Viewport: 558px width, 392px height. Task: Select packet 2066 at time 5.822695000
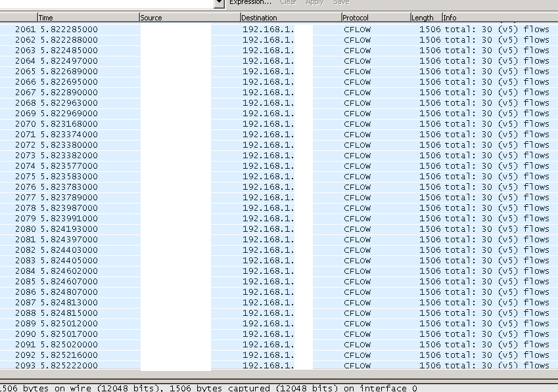[x=279, y=81]
